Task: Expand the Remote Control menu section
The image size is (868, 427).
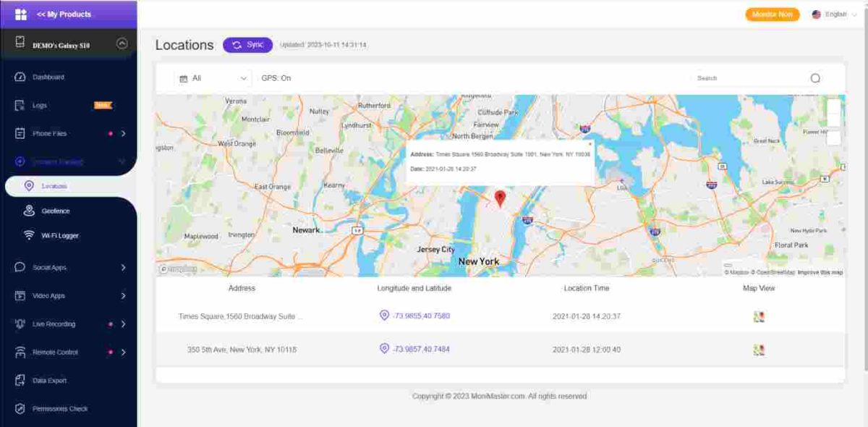Action: pyautogui.click(x=123, y=352)
